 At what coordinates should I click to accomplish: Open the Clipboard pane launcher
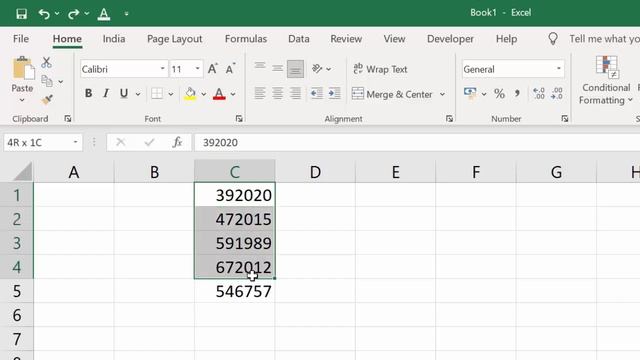coord(68,119)
